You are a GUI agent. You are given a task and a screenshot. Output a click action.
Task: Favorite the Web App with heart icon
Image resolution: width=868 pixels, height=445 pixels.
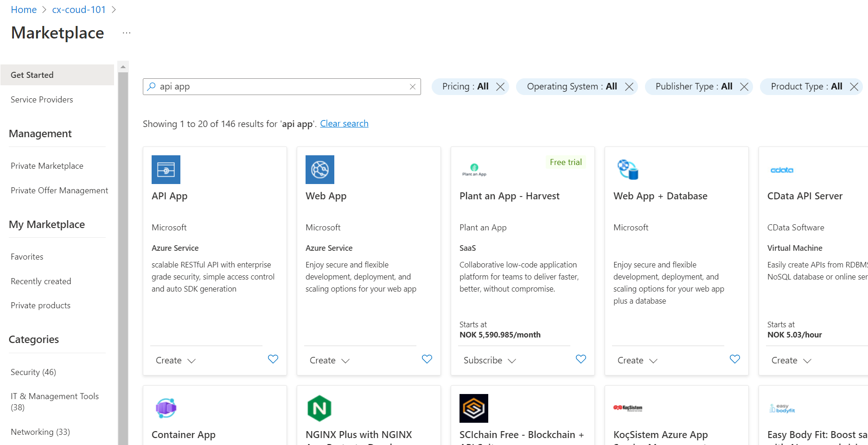[427, 359]
